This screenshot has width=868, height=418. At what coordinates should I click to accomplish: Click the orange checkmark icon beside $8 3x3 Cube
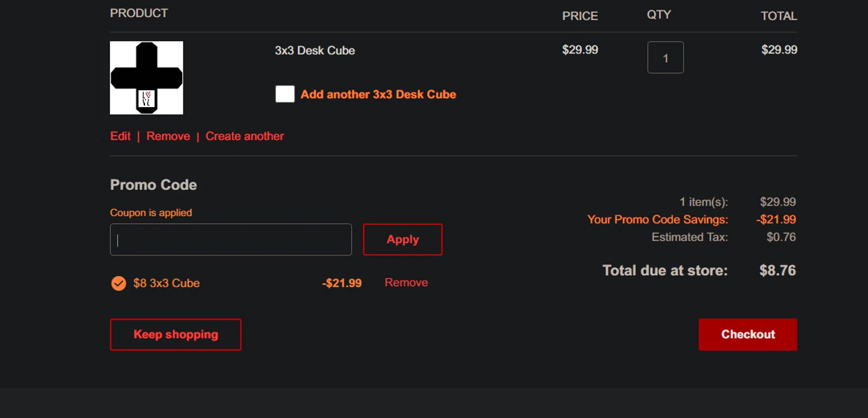[x=119, y=283]
